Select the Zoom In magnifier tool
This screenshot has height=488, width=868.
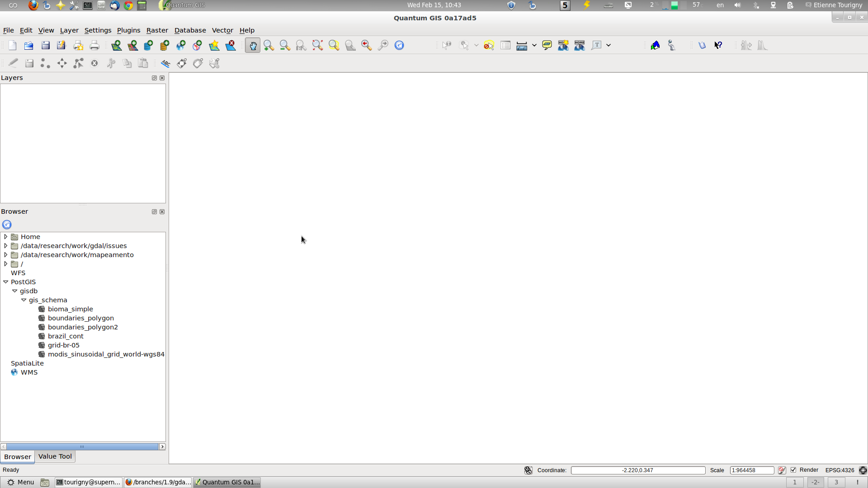coord(269,45)
